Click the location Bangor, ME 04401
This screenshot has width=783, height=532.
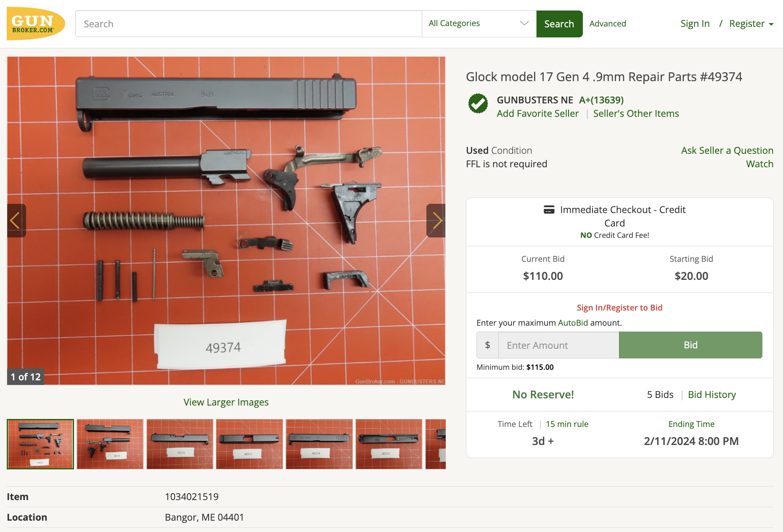click(x=204, y=517)
